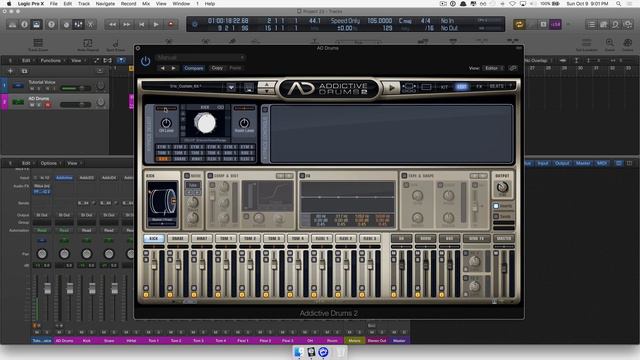Toggle the yellow cycle mode button

tap(519, 24)
